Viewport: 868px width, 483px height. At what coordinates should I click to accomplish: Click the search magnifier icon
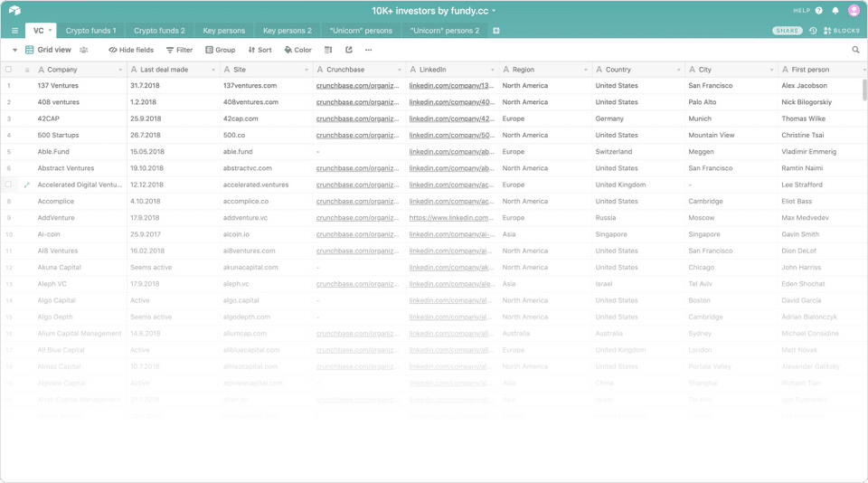click(x=856, y=50)
